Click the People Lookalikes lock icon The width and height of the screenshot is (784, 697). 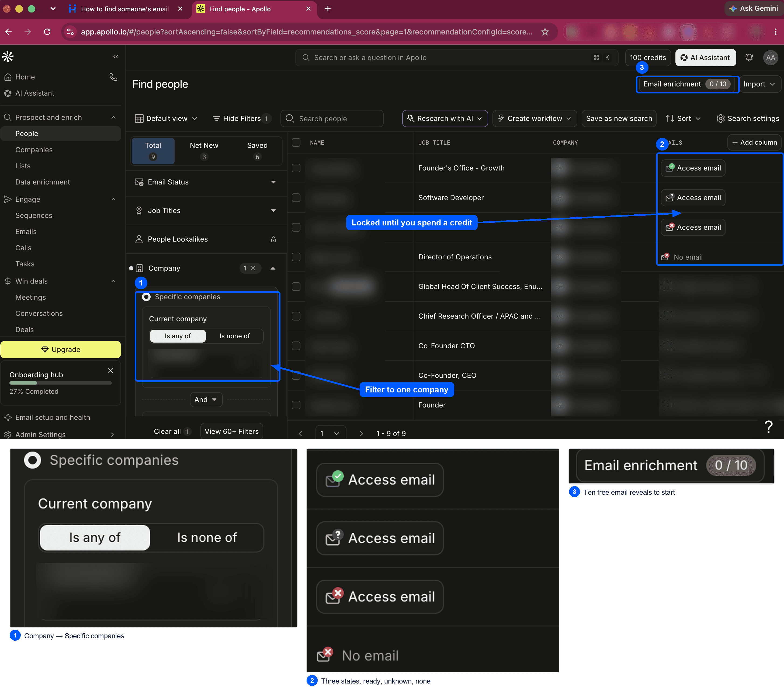pyautogui.click(x=273, y=239)
